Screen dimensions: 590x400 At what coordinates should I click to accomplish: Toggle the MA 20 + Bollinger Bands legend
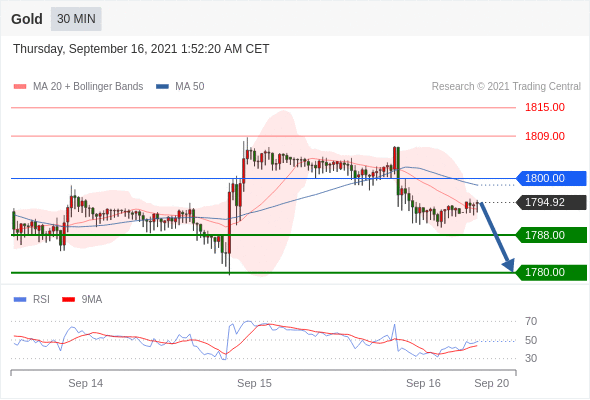[x=78, y=87]
